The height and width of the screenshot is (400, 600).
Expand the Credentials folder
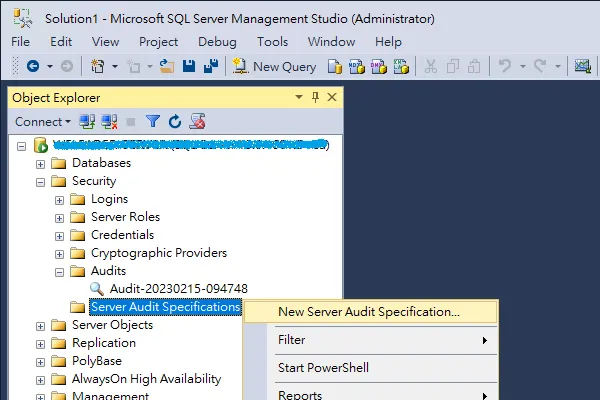(59, 236)
